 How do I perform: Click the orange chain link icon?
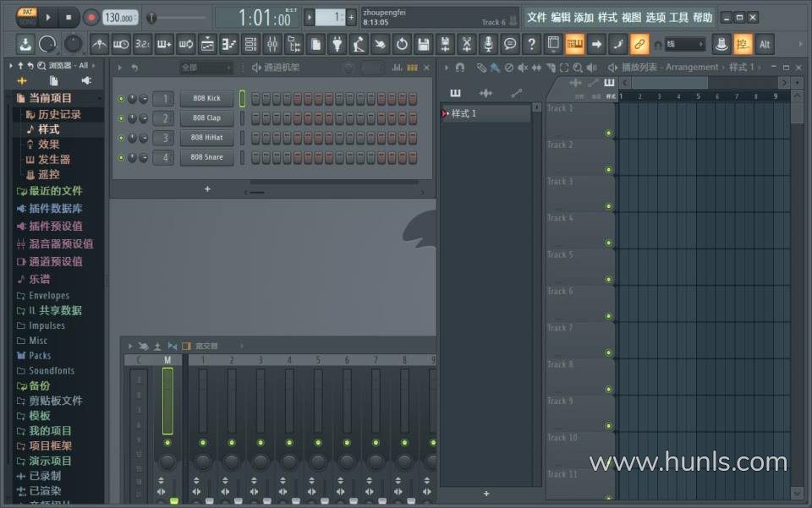[639, 45]
